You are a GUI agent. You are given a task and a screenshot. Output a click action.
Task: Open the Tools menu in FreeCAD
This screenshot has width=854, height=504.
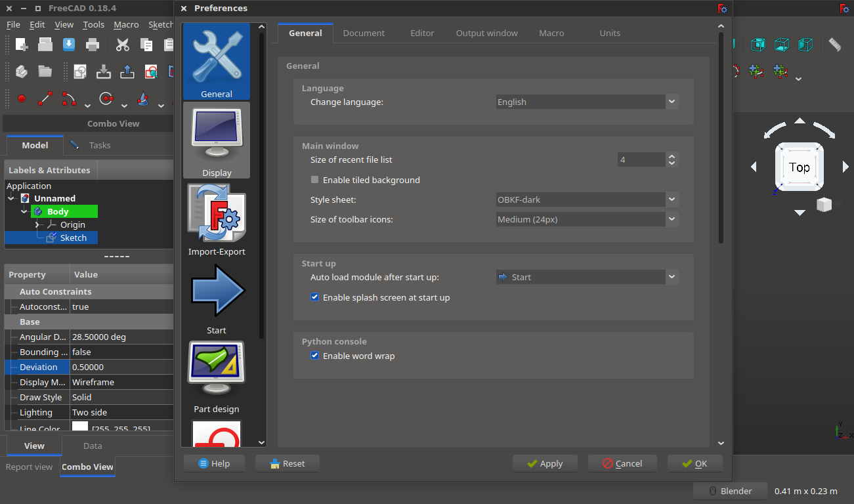[x=94, y=24]
